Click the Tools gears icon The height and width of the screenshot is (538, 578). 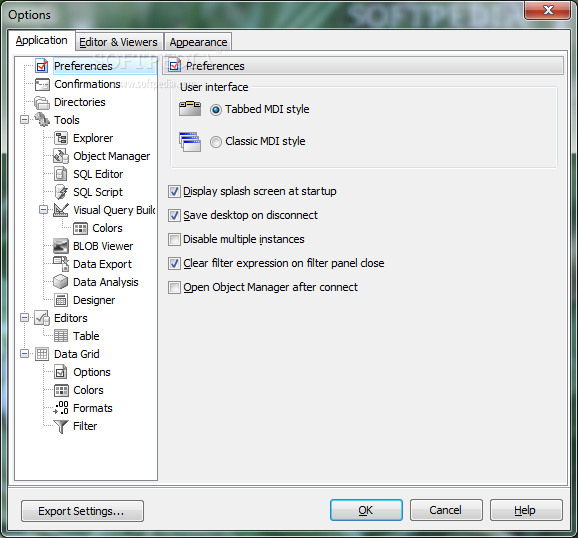pyautogui.click(x=42, y=120)
